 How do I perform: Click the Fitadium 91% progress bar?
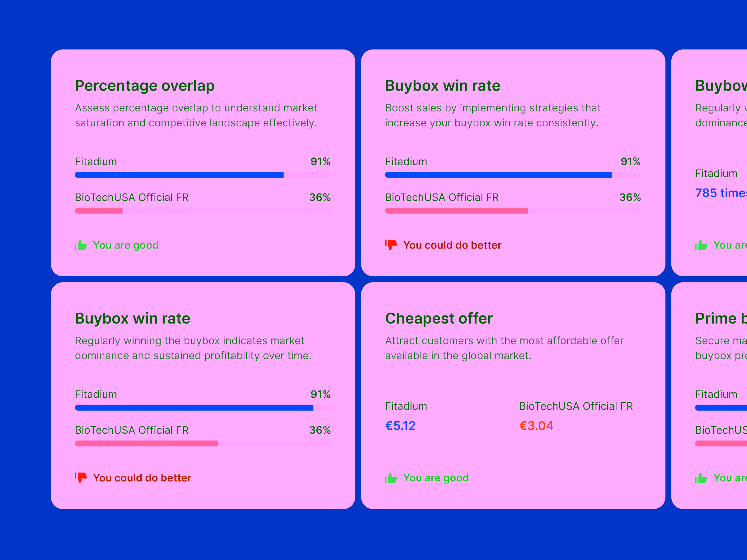(x=179, y=175)
